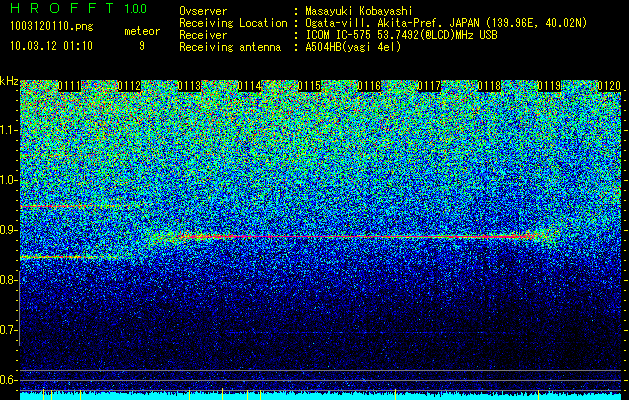
Task: Click the long red meteor echo line
Action: (x=357, y=237)
